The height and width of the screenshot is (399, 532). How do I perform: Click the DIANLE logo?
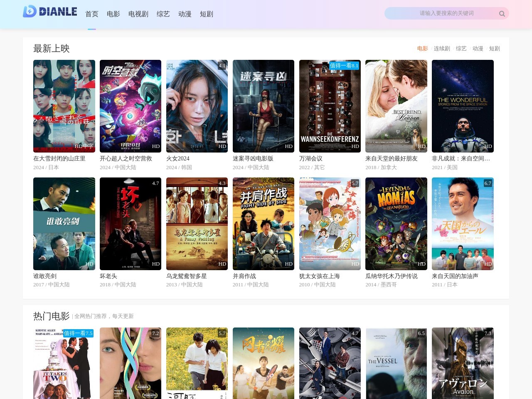50,12
